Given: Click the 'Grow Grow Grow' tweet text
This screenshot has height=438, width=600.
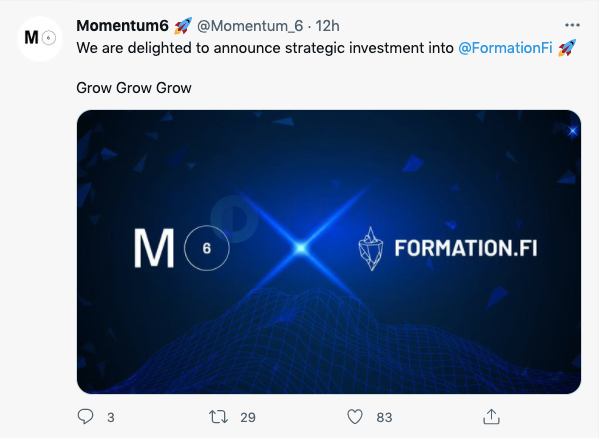Looking at the screenshot, I should coord(134,88).
